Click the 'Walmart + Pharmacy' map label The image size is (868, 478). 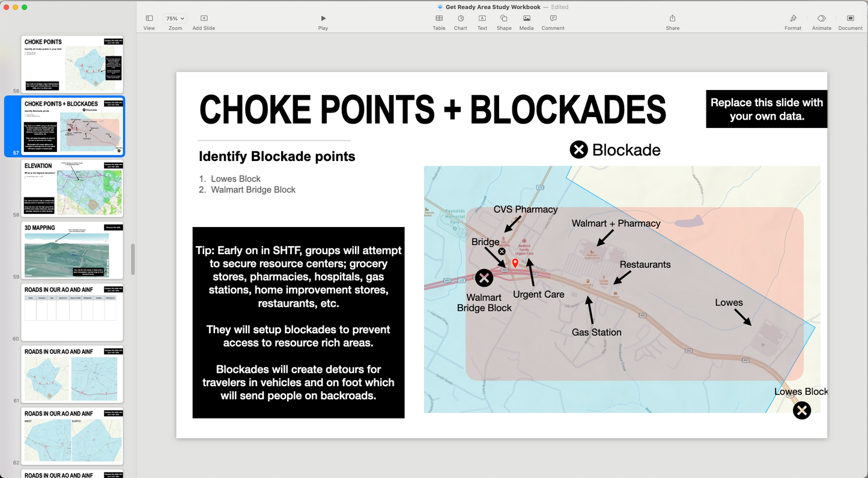click(616, 223)
